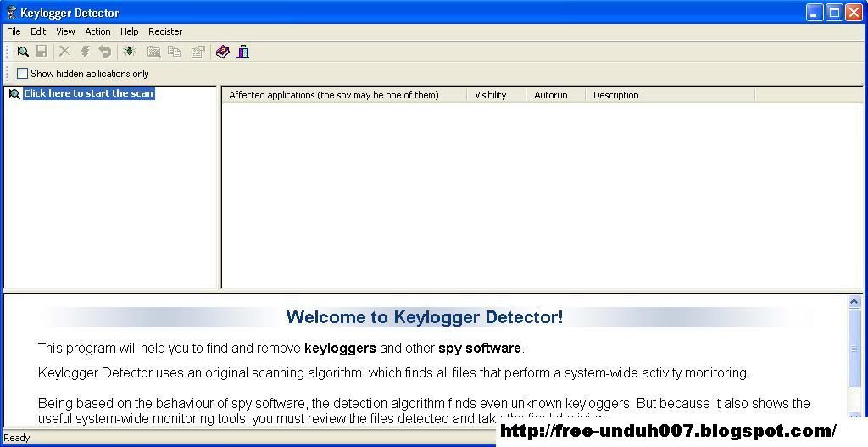Viewport: 868px width, 447px height.
Task: Click the lightning bolt toolbar icon
Action: tap(86, 52)
